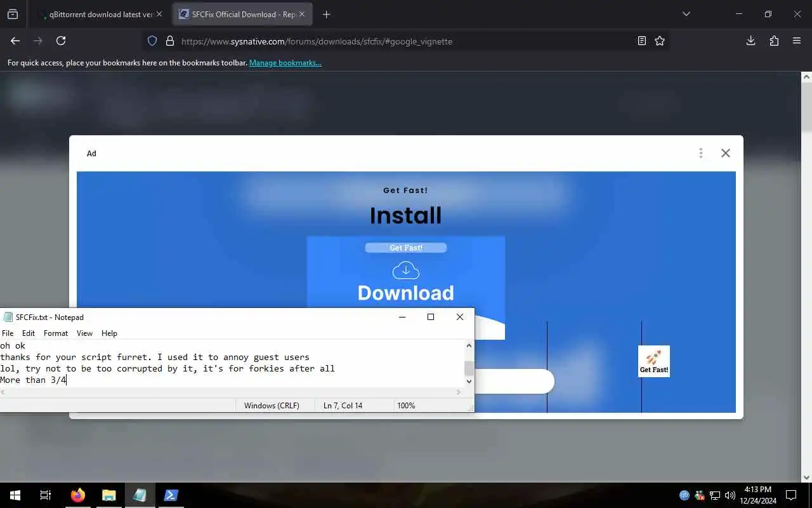
Task: Expand the list all tabs chevron
Action: (686, 14)
